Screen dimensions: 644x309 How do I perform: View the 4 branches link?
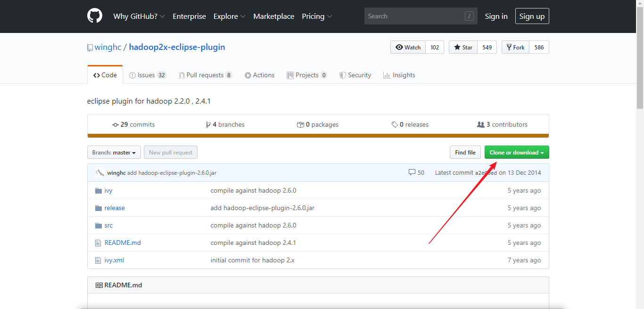coord(225,125)
